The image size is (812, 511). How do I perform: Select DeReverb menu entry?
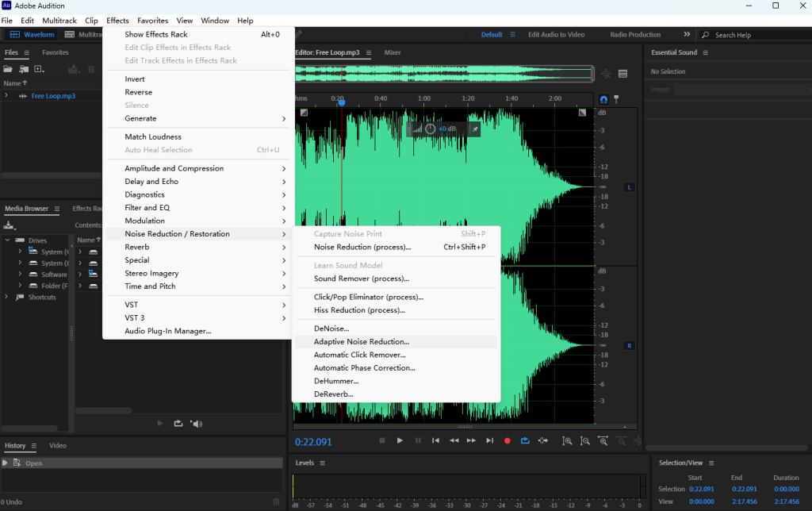tap(396, 394)
